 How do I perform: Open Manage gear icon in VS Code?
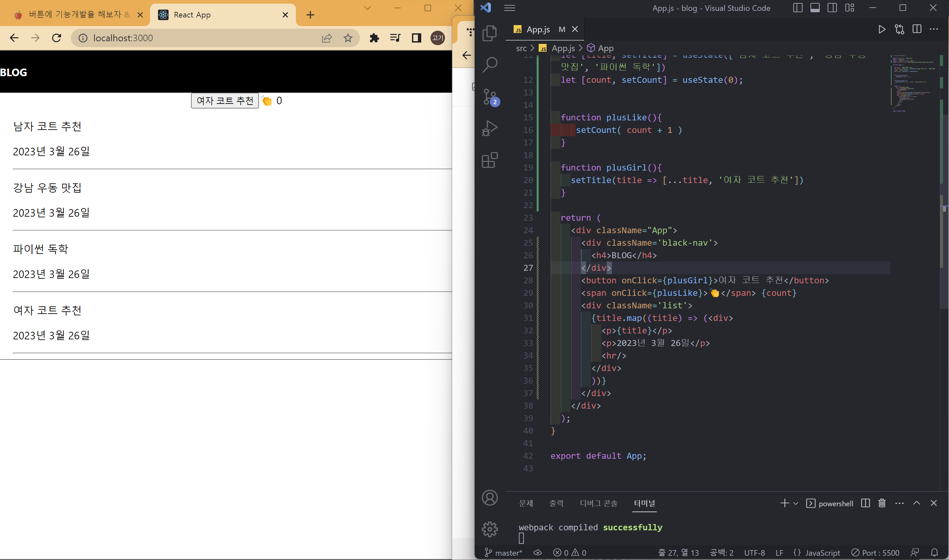tap(490, 529)
